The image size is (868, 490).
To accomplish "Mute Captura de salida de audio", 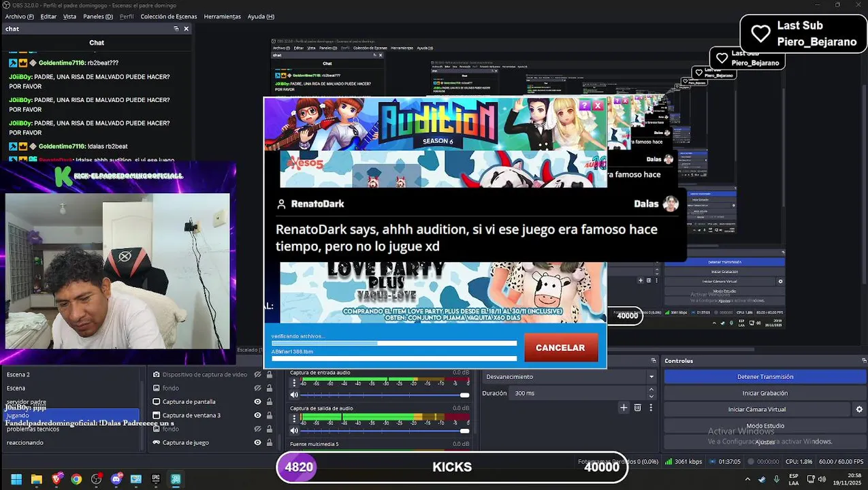I will [x=294, y=431].
